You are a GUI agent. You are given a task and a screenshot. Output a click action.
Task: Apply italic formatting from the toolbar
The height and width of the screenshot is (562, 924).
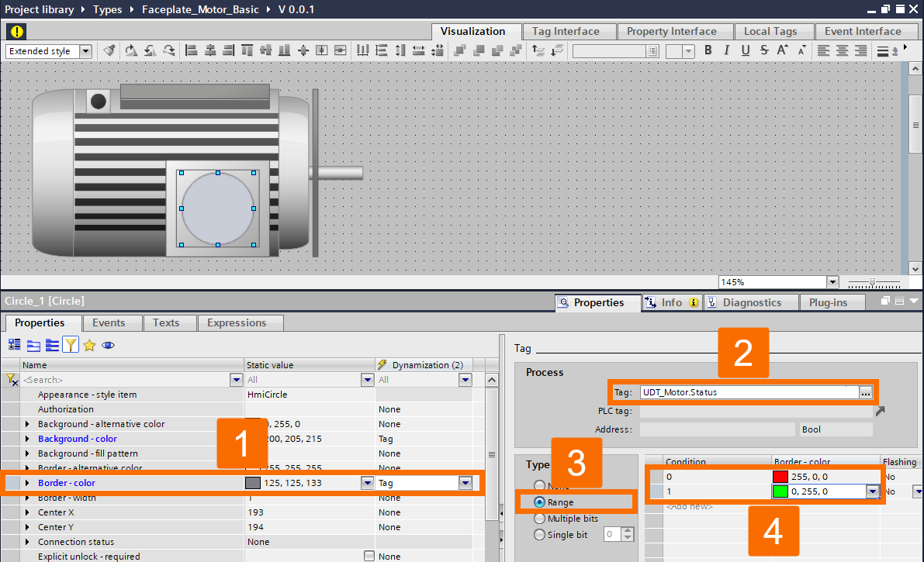726,50
